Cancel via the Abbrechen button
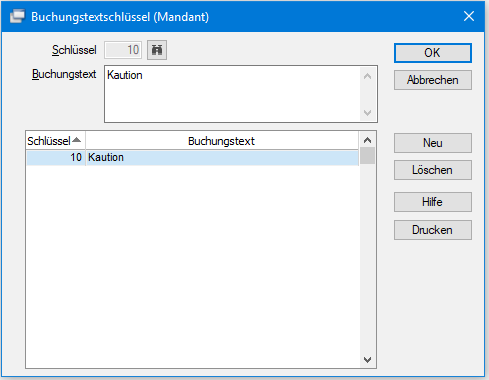Screen dimensions: 489x380 pos(433,80)
